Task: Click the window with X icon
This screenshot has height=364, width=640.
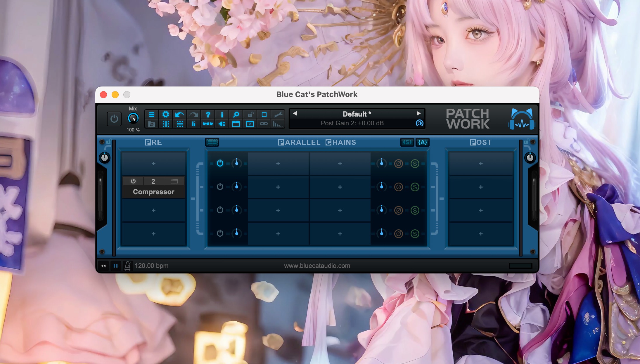Action: click(250, 124)
